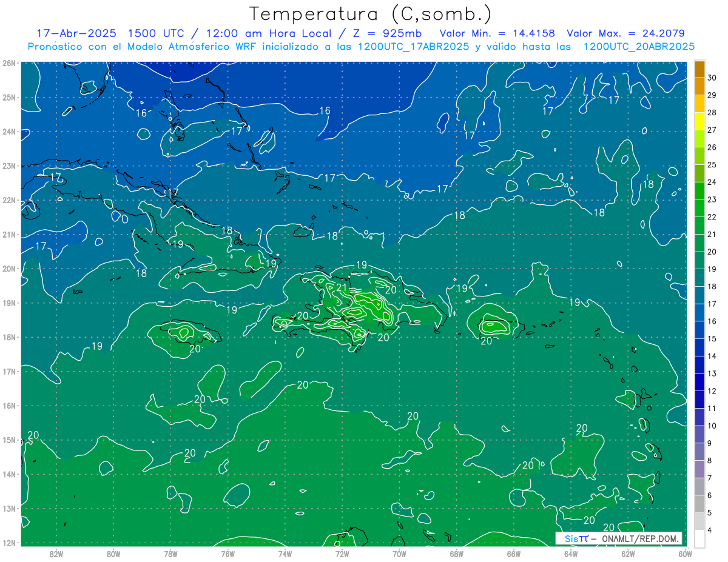Click the lime swatch labeled 26
The image size is (728, 562).
[x=699, y=139]
